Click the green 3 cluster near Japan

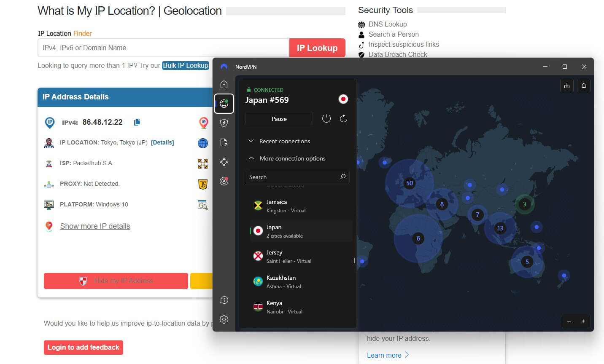tap(525, 204)
